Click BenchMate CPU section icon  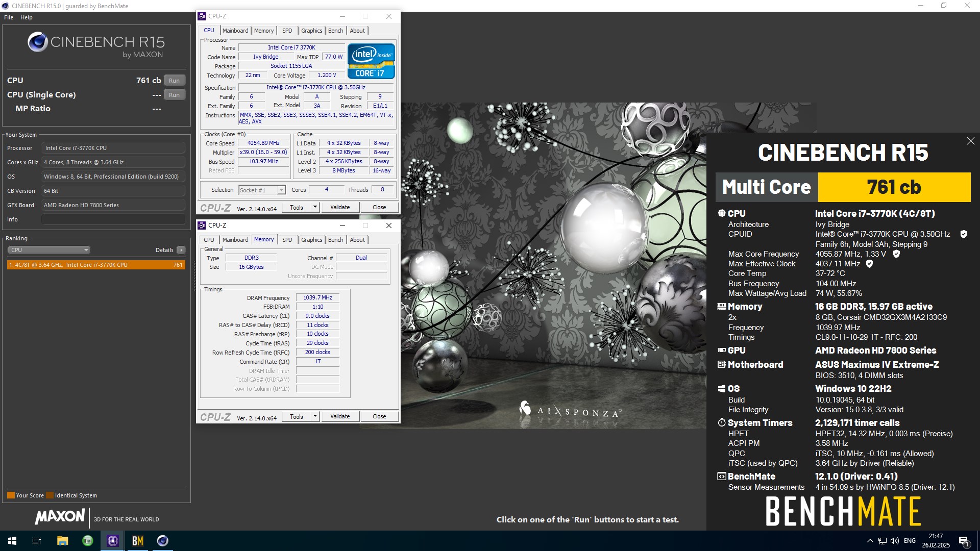pos(721,213)
